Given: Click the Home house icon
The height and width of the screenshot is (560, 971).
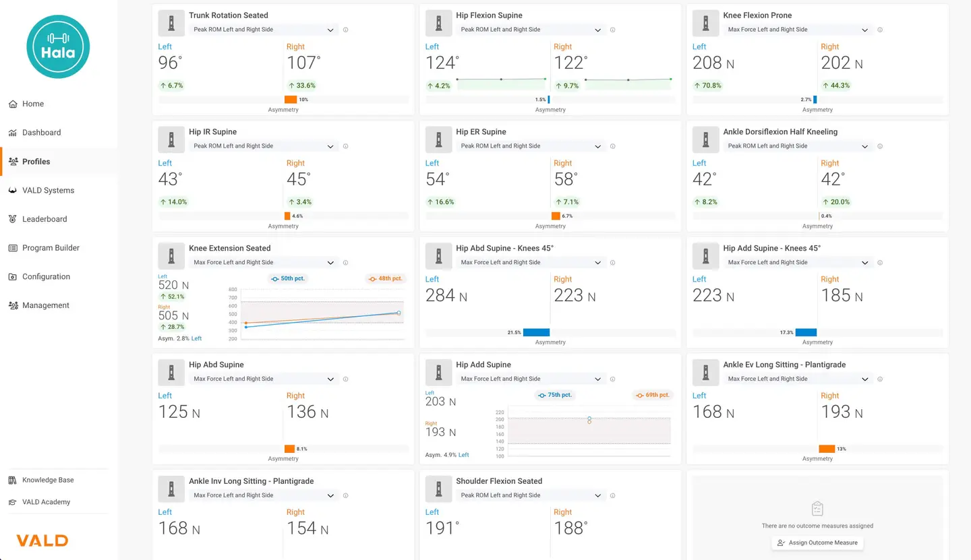Looking at the screenshot, I should [13, 104].
